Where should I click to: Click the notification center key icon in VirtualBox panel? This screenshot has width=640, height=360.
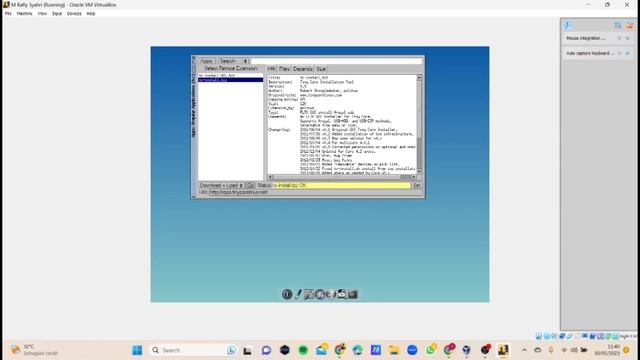tap(568, 25)
